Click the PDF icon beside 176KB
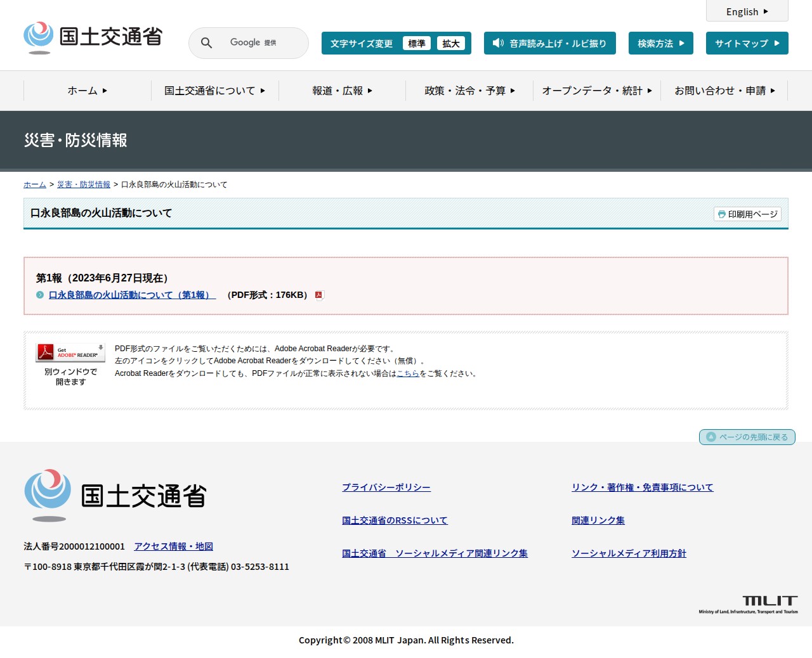 319,295
